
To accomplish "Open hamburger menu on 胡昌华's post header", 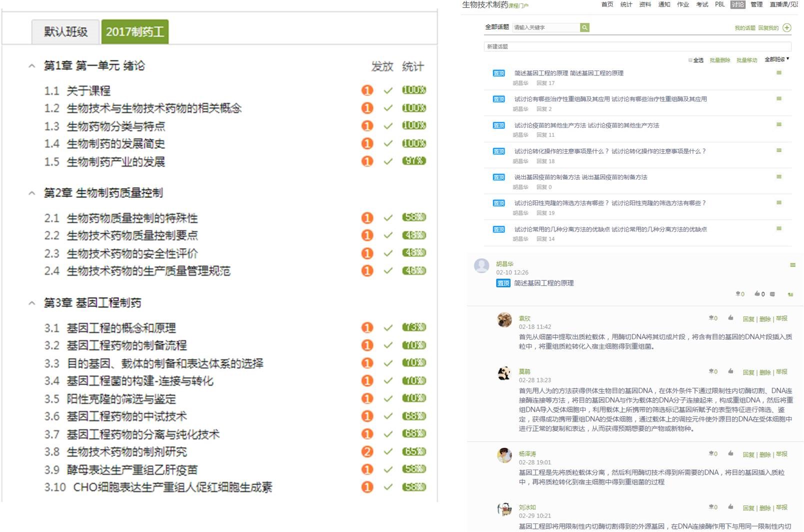I will click(x=792, y=265).
